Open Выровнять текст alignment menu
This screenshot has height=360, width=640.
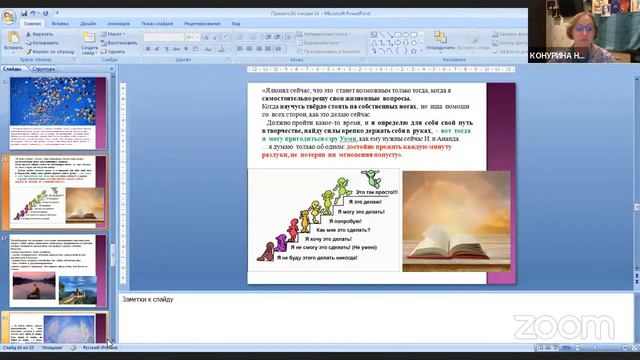click(319, 43)
